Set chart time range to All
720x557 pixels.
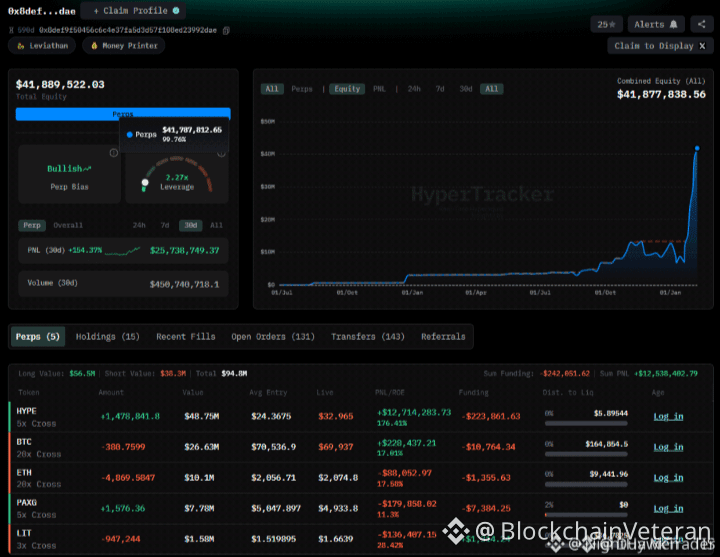[492, 89]
